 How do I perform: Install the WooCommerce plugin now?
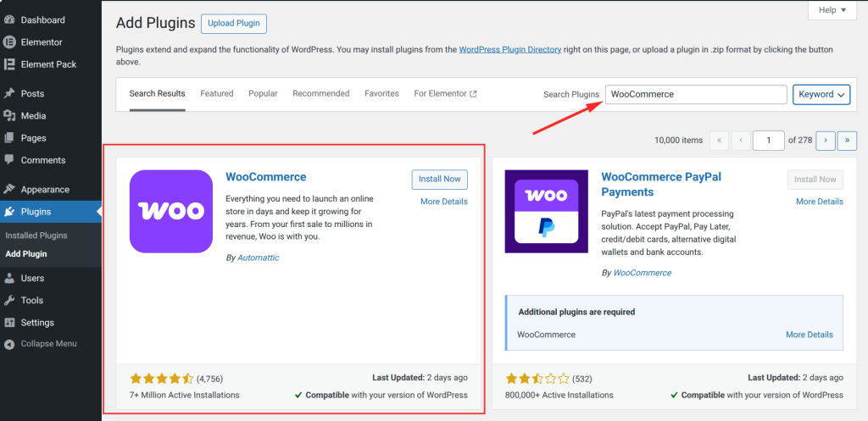coord(440,180)
